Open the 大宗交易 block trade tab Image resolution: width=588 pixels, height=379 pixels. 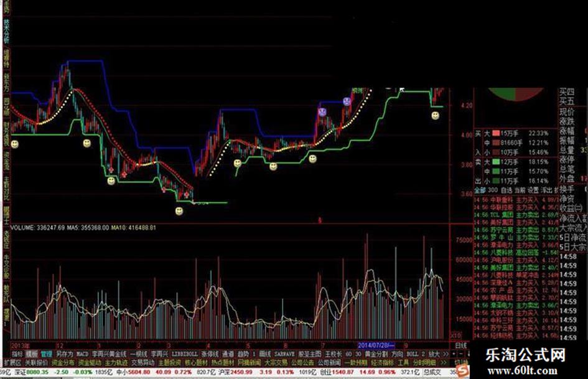click(x=276, y=363)
